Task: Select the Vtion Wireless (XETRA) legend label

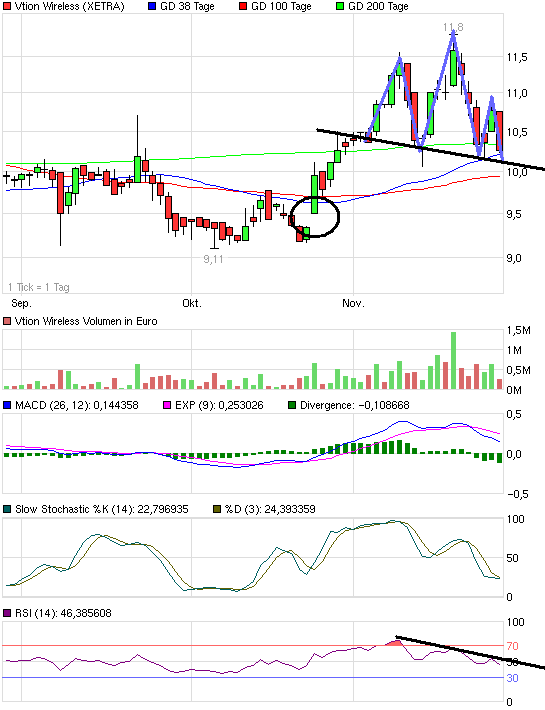Action: click(69, 6)
